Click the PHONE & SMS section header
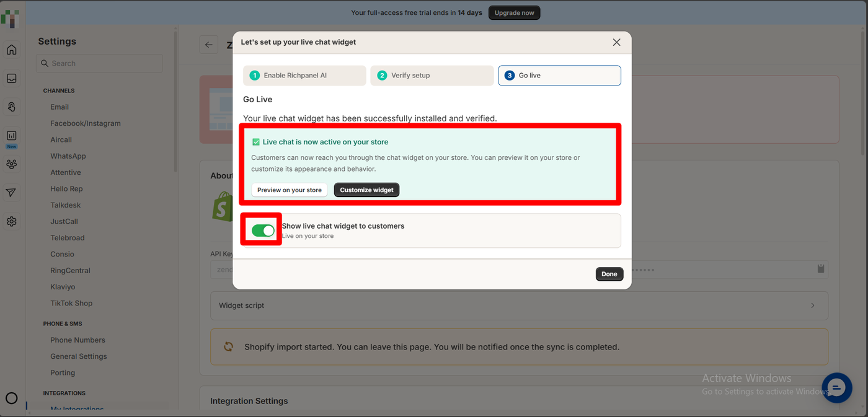868x417 pixels. pyautogui.click(x=63, y=324)
